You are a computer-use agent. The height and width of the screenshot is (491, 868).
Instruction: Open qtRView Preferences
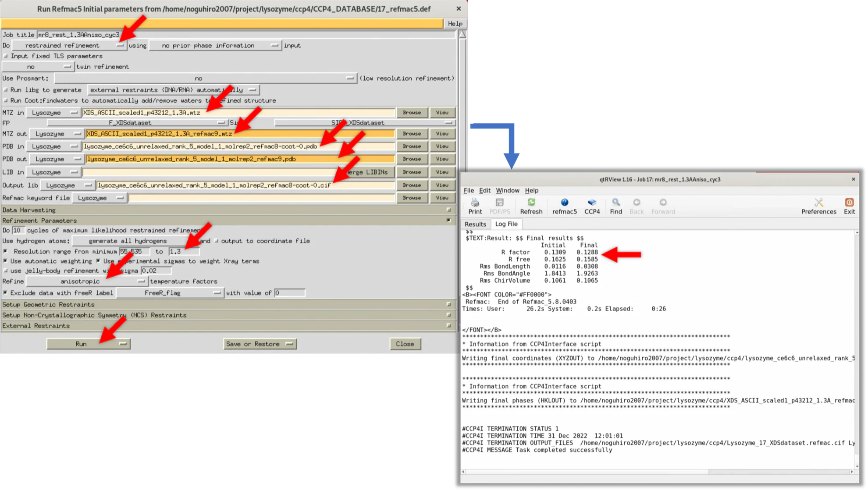(x=818, y=206)
